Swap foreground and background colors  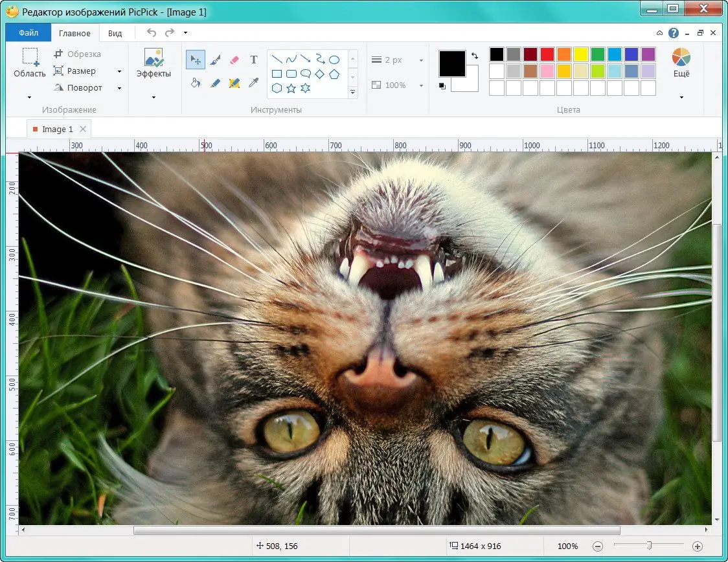(475, 56)
